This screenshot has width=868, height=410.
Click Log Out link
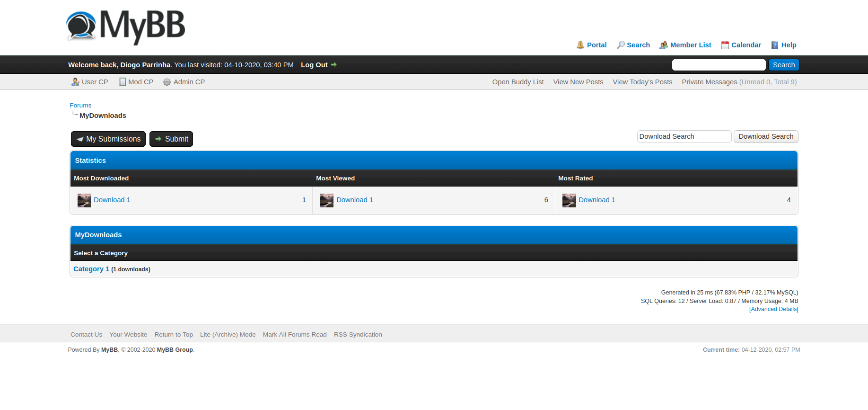314,65
